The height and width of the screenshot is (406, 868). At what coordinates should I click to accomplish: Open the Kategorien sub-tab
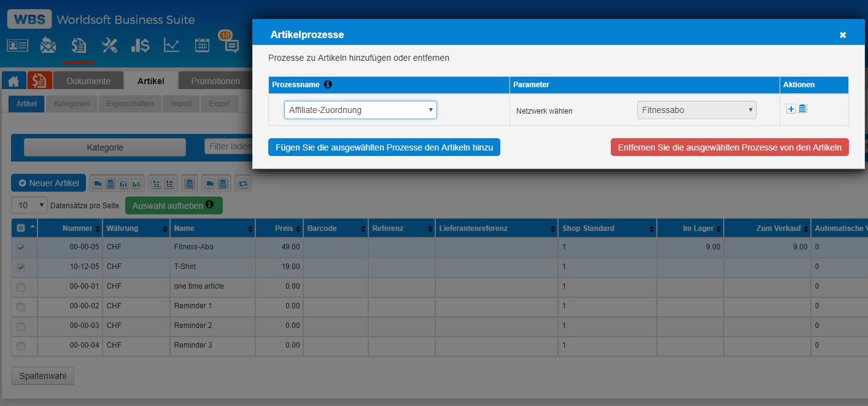click(x=71, y=104)
